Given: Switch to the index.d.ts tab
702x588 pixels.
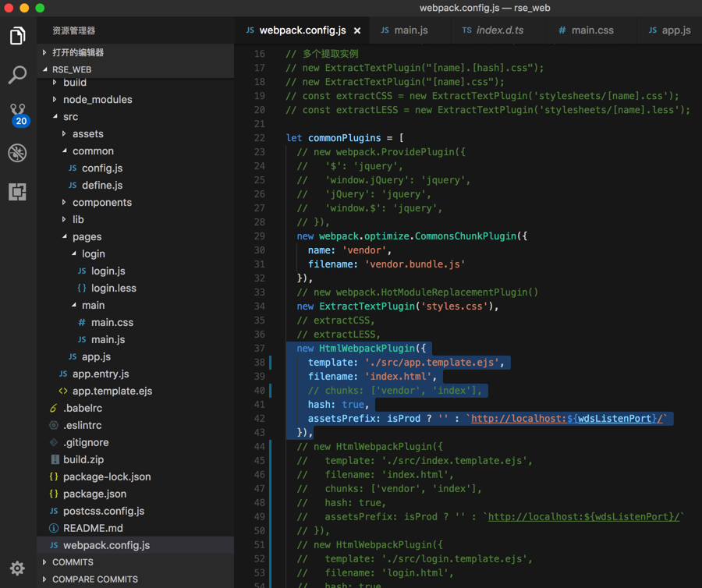Looking at the screenshot, I should click(499, 30).
